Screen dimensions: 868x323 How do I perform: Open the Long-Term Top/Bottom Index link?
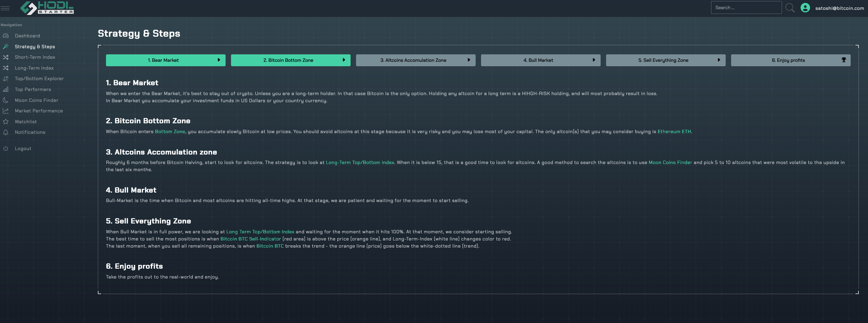pyautogui.click(x=360, y=162)
